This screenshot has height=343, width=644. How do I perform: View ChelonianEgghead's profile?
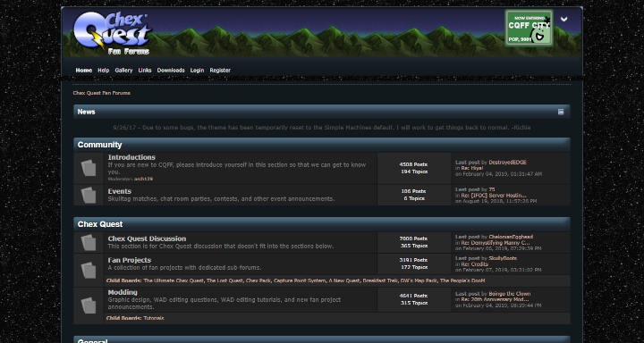click(511, 237)
